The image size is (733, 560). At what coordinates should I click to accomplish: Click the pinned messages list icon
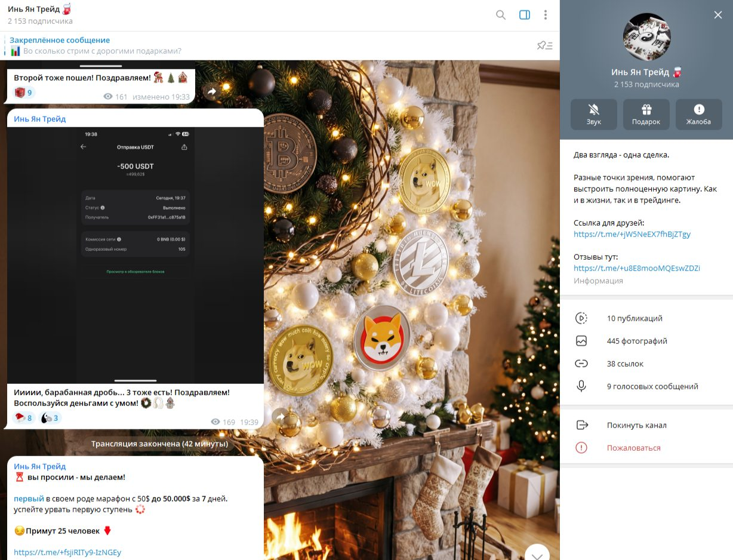click(x=544, y=45)
